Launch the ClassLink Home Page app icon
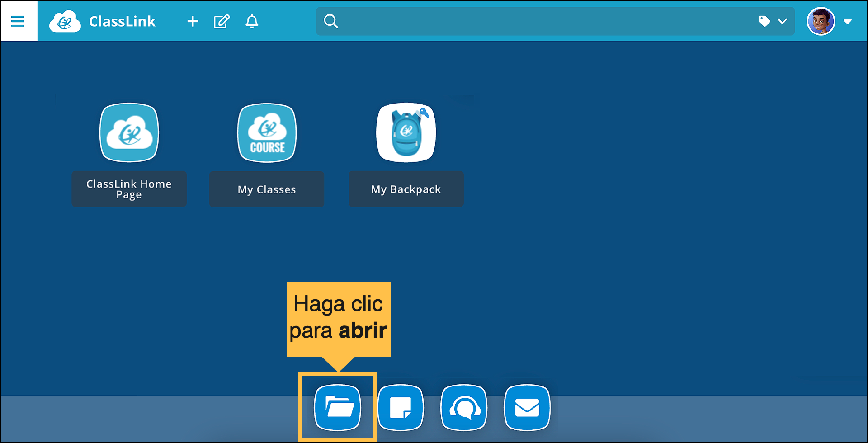868x443 pixels. (x=129, y=132)
